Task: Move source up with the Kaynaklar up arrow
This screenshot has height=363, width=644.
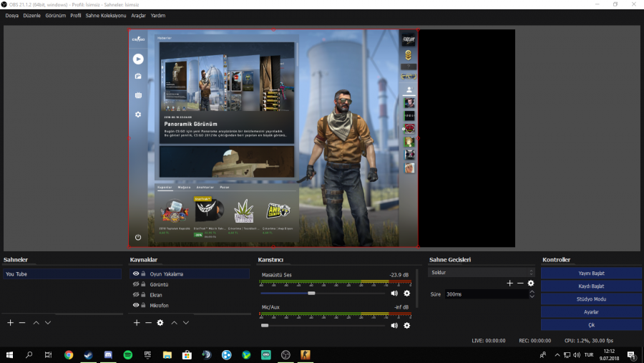Action: coord(174,323)
